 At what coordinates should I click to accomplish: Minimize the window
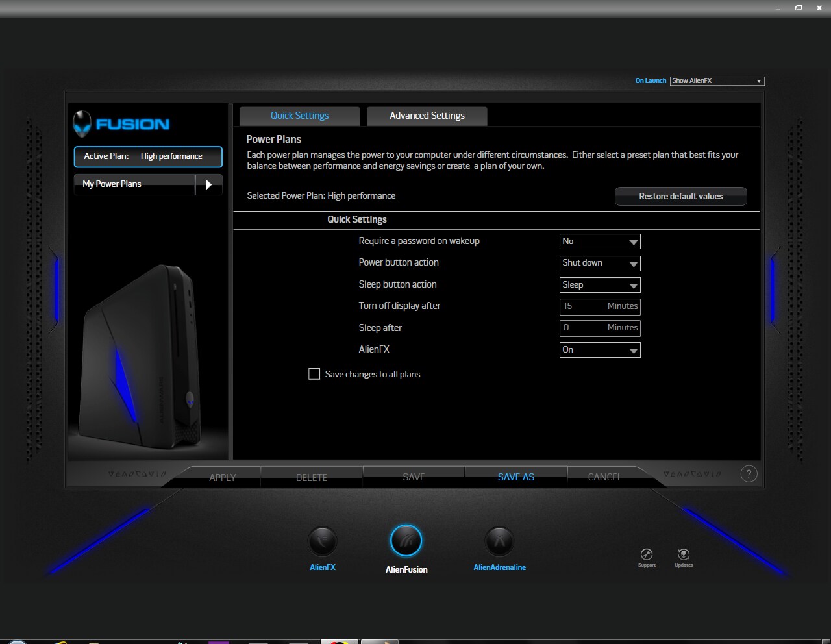pos(778,8)
